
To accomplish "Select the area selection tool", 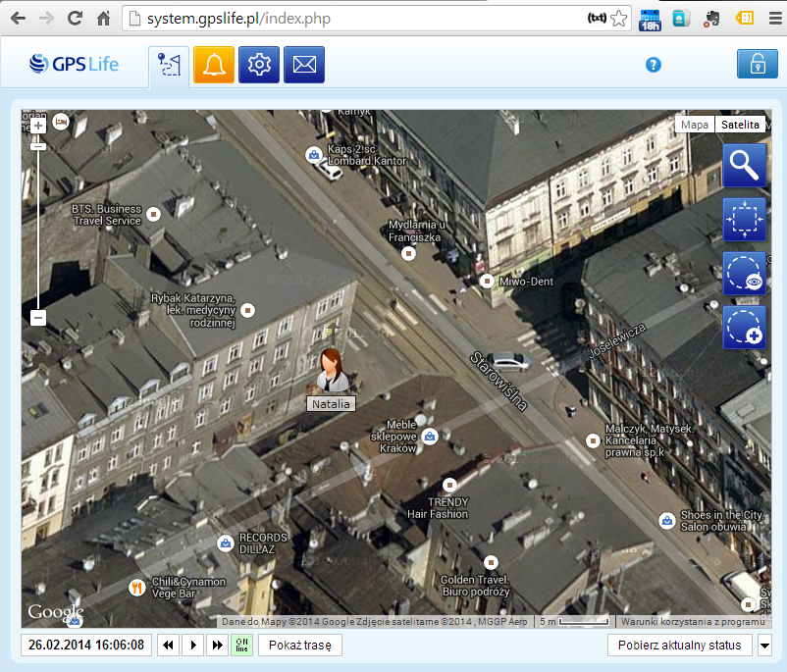I will tap(744, 220).
